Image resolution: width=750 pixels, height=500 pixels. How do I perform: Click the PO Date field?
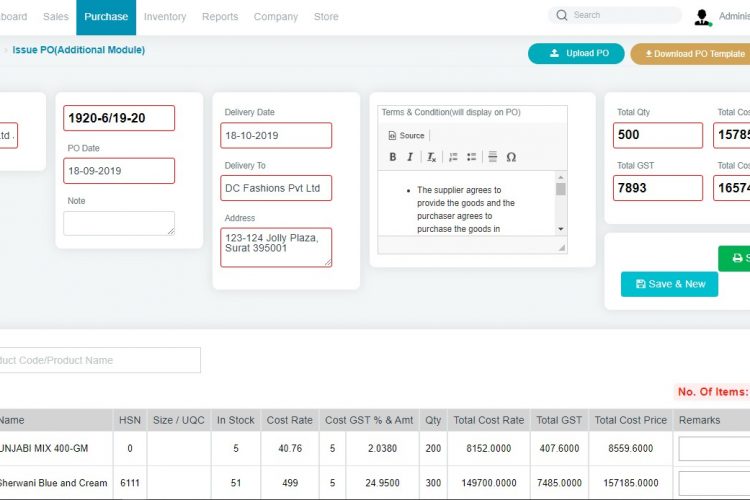click(119, 171)
